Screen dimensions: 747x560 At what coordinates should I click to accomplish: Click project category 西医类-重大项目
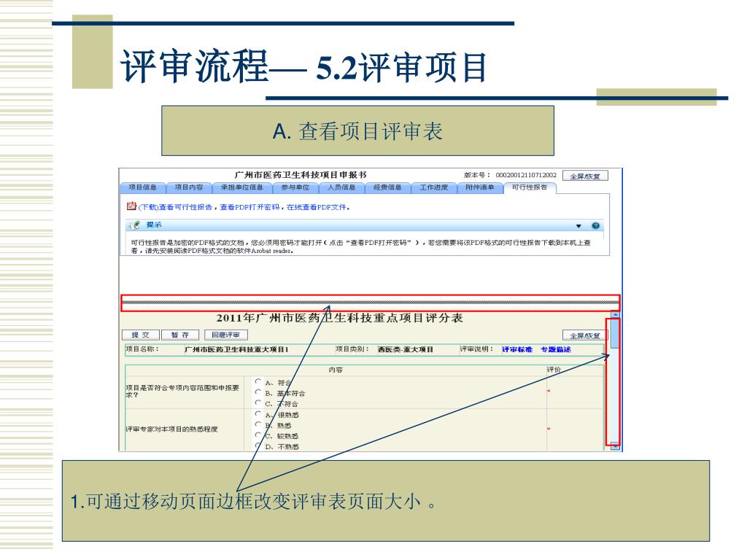click(406, 349)
